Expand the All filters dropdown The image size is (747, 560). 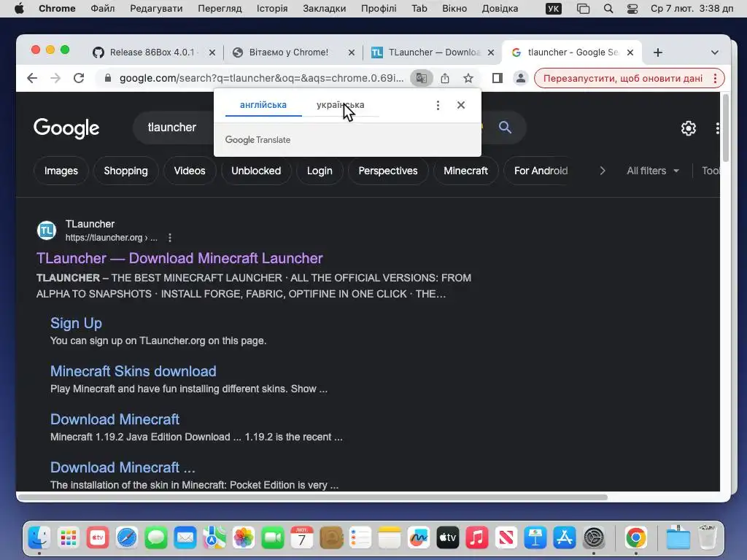point(653,171)
